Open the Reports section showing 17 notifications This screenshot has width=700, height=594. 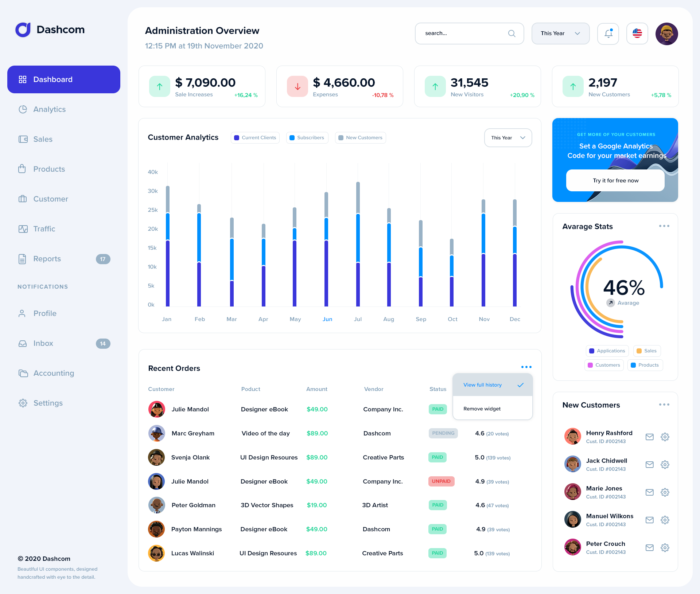click(47, 258)
